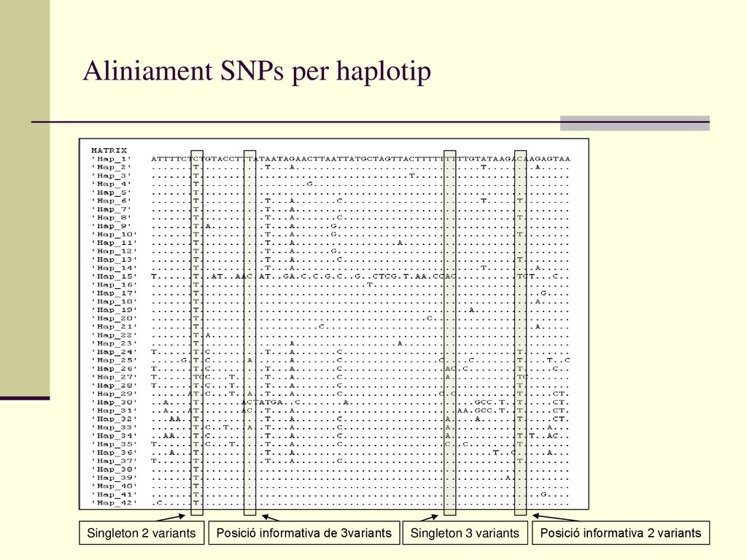Click the 'Hap_40' row label
Image resolution: width=747 pixels, height=560 pixels.
tap(114, 486)
